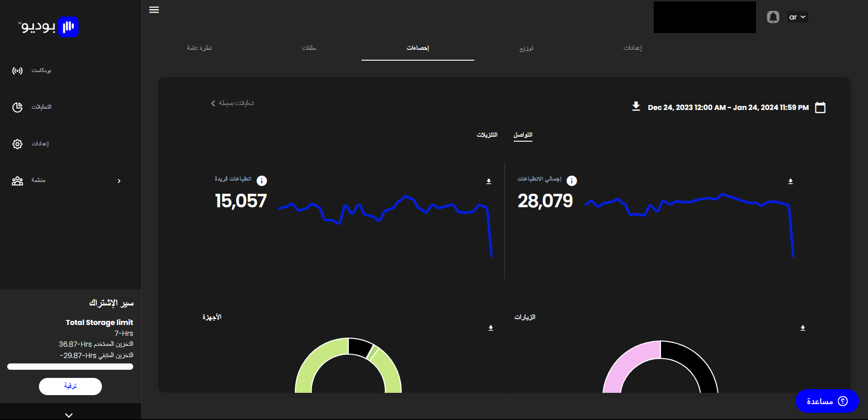Click the organization people icon in sidebar

17,181
